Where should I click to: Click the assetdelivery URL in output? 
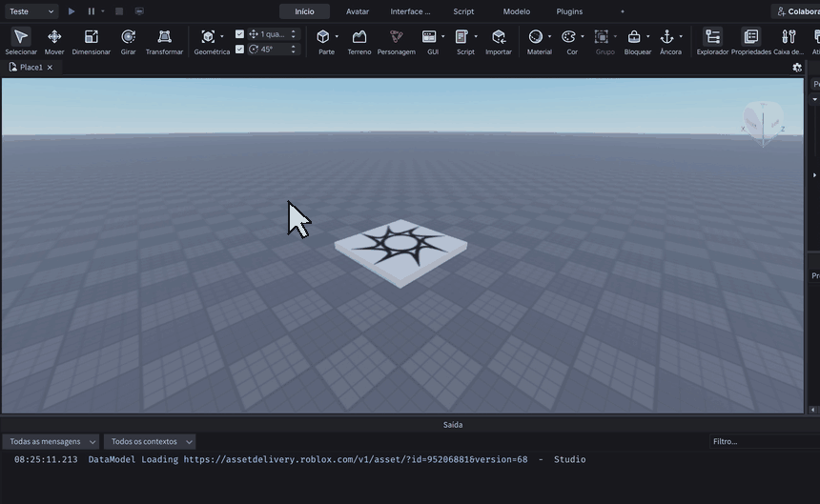tap(356, 459)
